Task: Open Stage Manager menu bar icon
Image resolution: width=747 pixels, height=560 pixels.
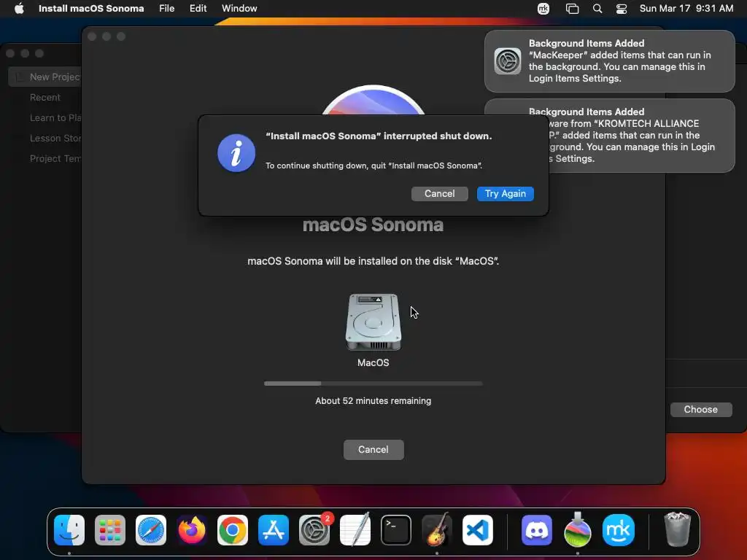Action: pyautogui.click(x=572, y=9)
